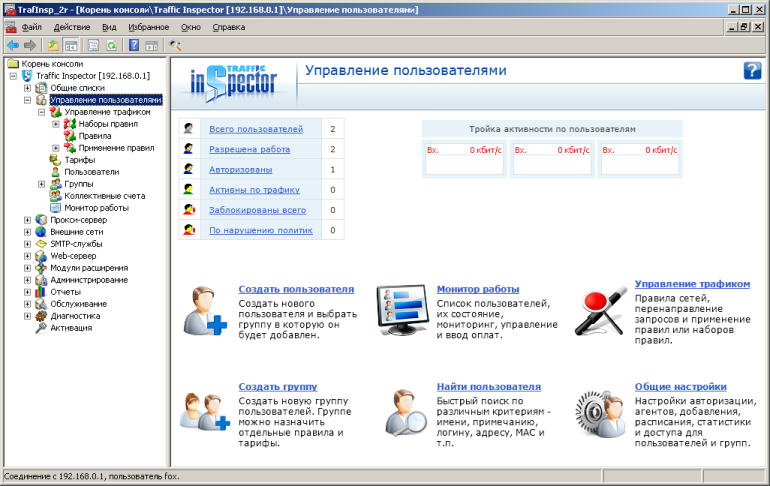Open the Избранное menu

pos(149,27)
